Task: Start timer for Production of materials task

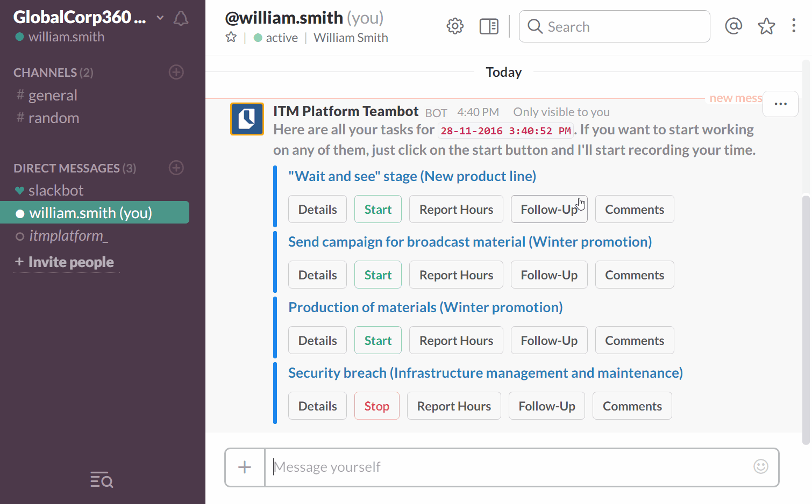Action: pyautogui.click(x=377, y=341)
